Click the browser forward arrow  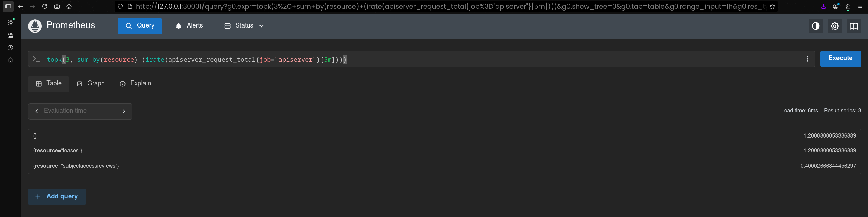[x=33, y=6]
